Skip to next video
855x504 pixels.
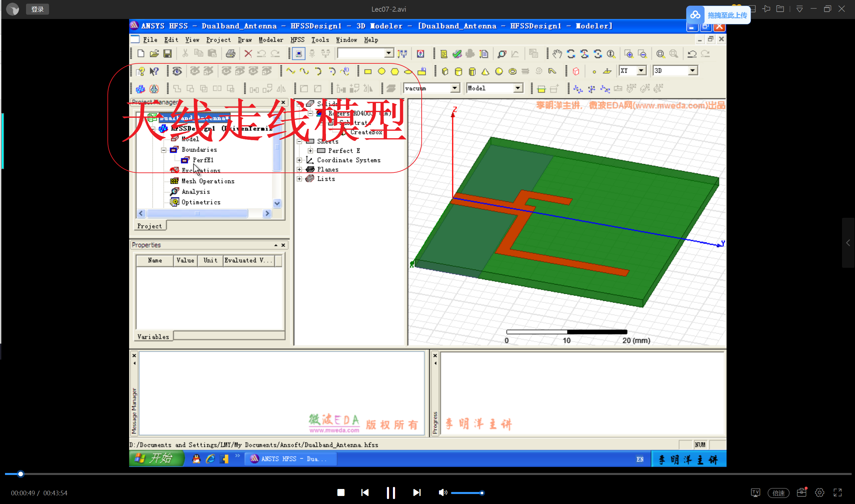pos(417,492)
